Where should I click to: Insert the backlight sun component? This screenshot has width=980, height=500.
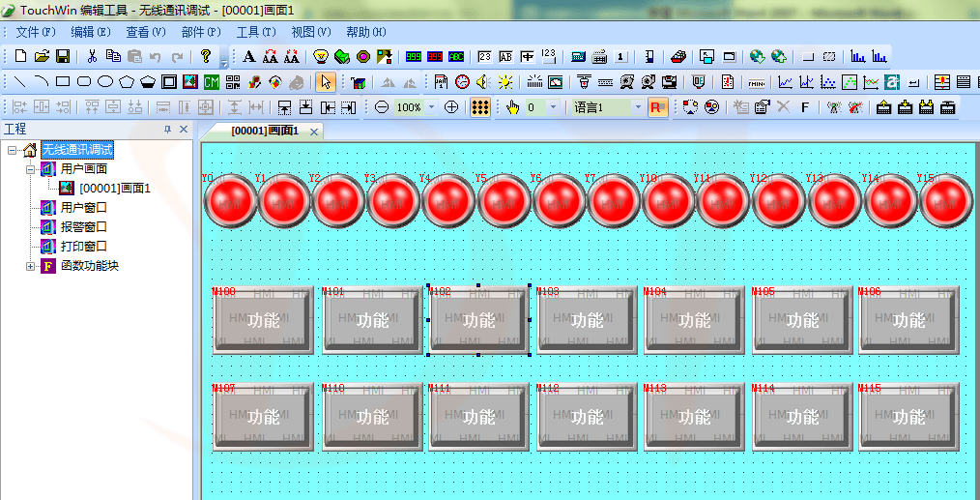point(504,82)
